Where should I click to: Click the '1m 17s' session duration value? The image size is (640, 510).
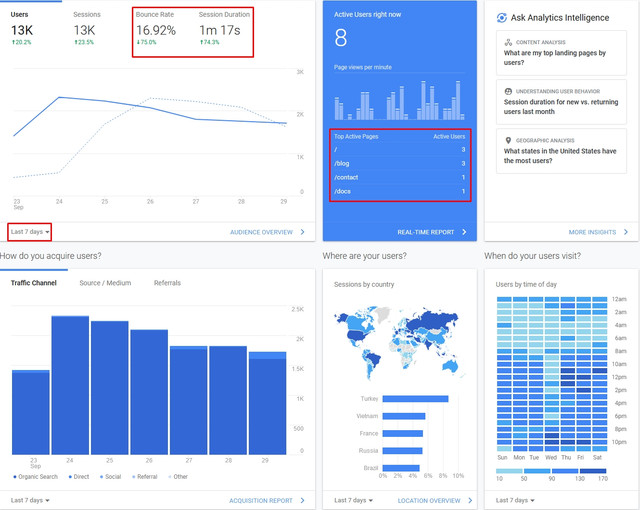[x=220, y=30]
